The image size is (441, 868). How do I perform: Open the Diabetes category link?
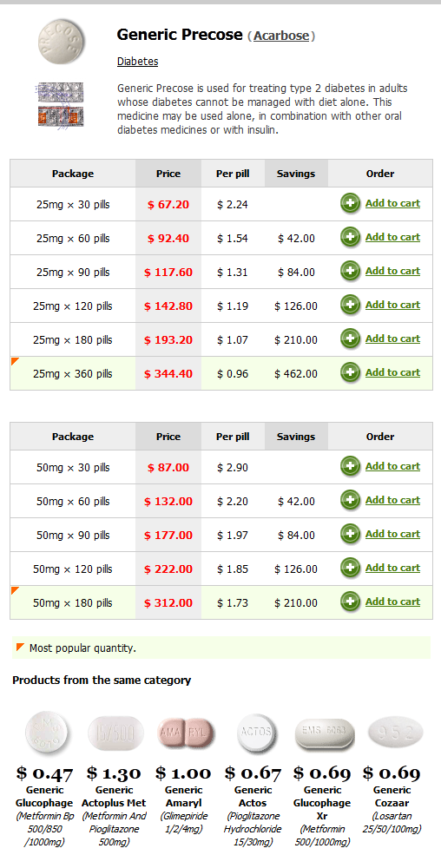click(137, 62)
